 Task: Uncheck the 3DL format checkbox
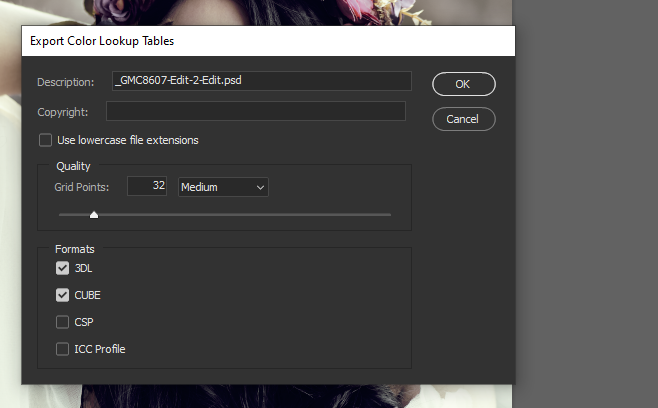click(x=63, y=268)
